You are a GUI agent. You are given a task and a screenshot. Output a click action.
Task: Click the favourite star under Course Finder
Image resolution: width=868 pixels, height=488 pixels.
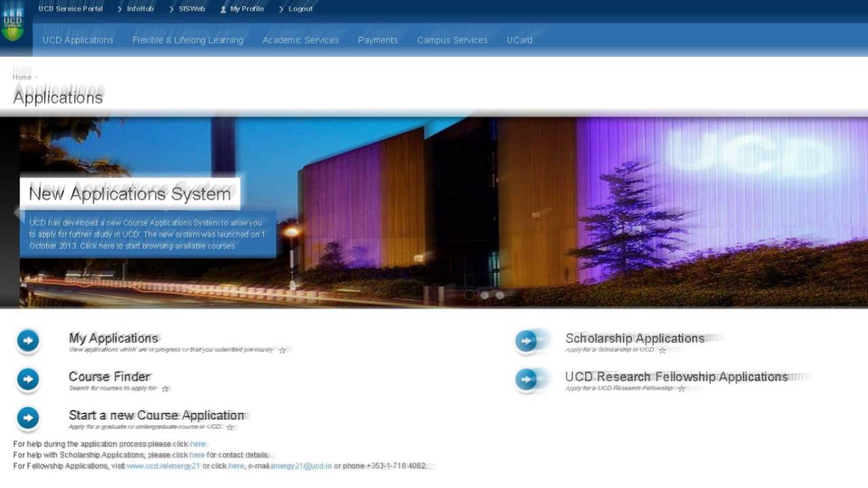tap(165, 389)
